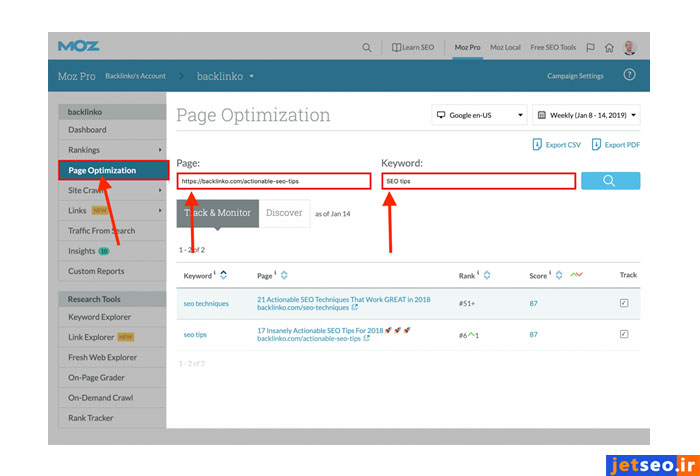Image resolution: width=700 pixels, height=476 pixels.
Task: Open Campaign Settings link
Action: point(575,76)
